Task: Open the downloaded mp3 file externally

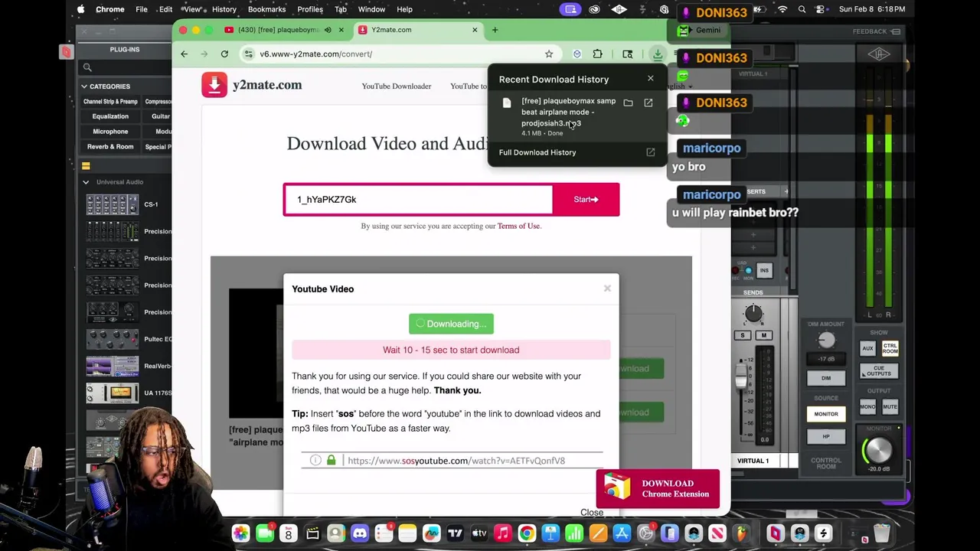Action: [648, 103]
